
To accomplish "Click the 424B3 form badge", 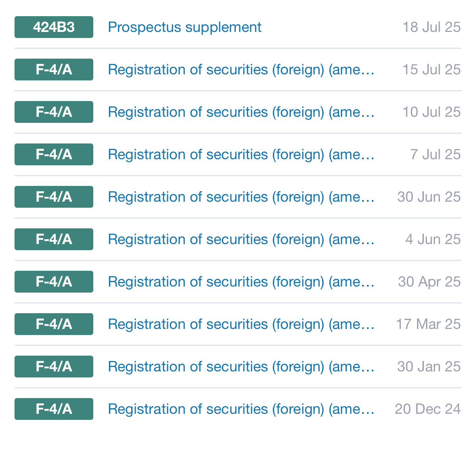I will point(54,27).
